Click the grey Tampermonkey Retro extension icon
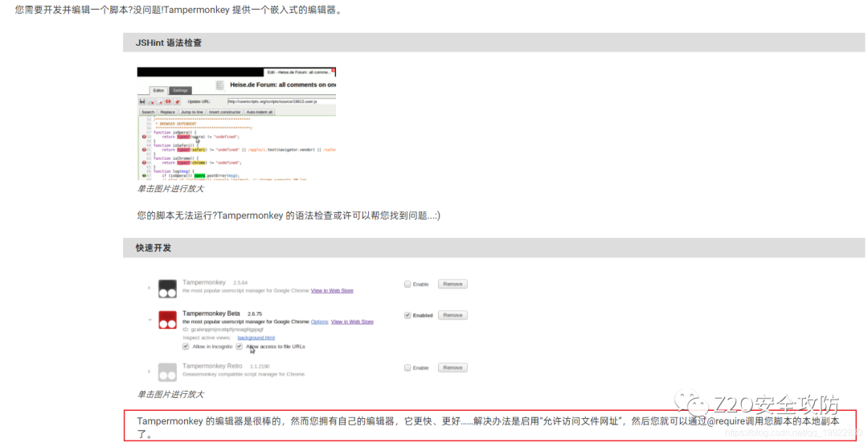Screen dimensions: 868x443 [x=167, y=372]
